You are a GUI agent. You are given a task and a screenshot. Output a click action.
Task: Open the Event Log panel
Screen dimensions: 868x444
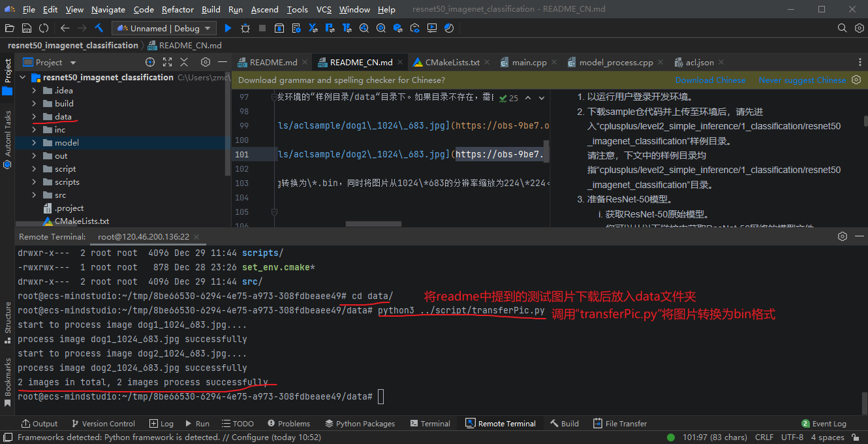824,424
